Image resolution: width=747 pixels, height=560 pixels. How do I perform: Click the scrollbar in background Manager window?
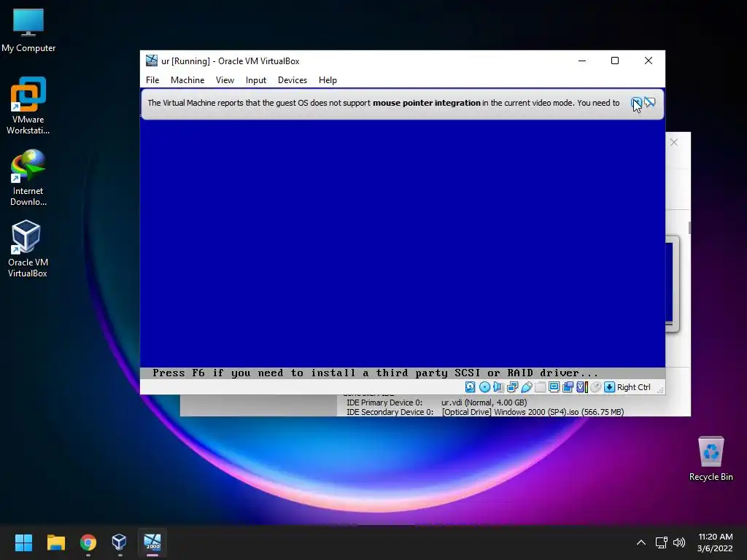click(x=689, y=227)
